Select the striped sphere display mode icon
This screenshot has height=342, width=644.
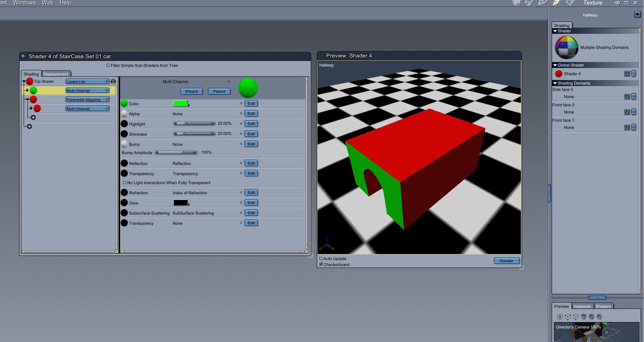coord(599,317)
